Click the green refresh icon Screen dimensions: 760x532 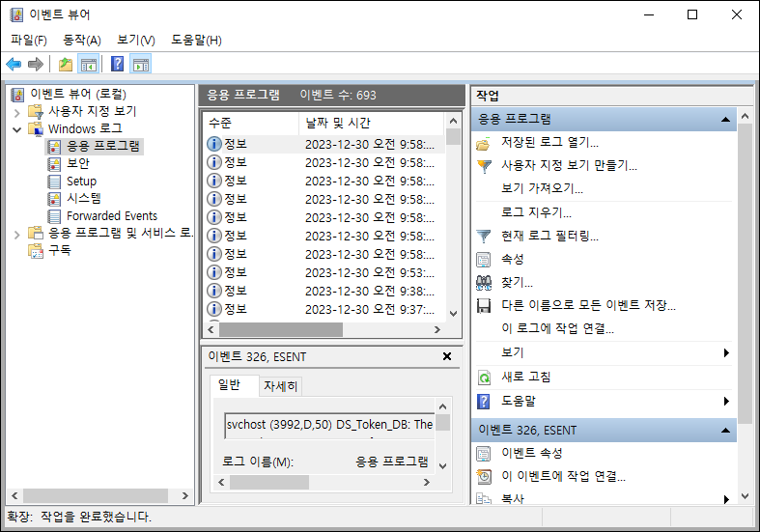pyautogui.click(x=484, y=378)
